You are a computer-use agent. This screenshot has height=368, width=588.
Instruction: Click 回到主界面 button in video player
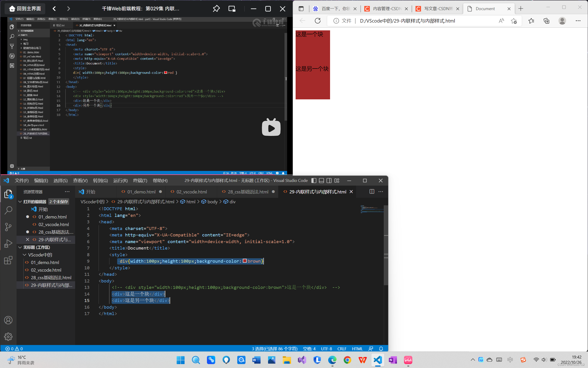click(25, 9)
